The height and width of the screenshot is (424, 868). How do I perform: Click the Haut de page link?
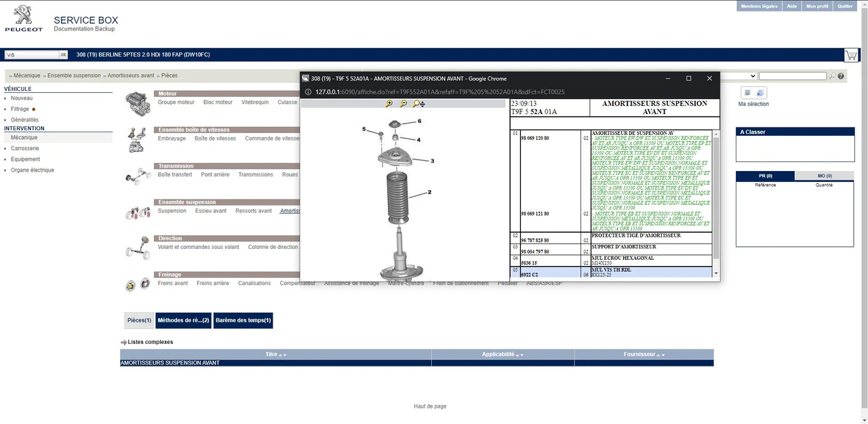tap(430, 406)
